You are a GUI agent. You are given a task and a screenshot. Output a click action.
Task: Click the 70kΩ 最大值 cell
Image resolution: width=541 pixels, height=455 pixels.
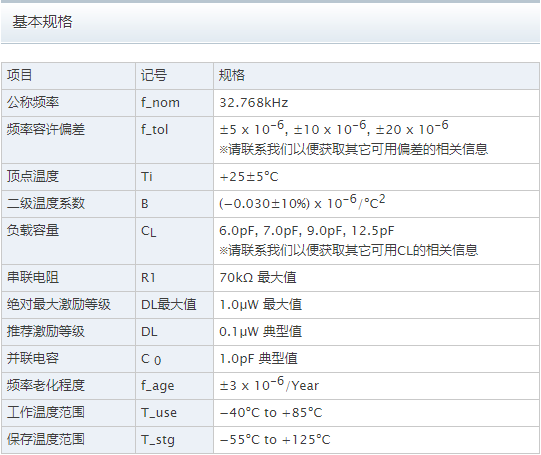coord(376,278)
